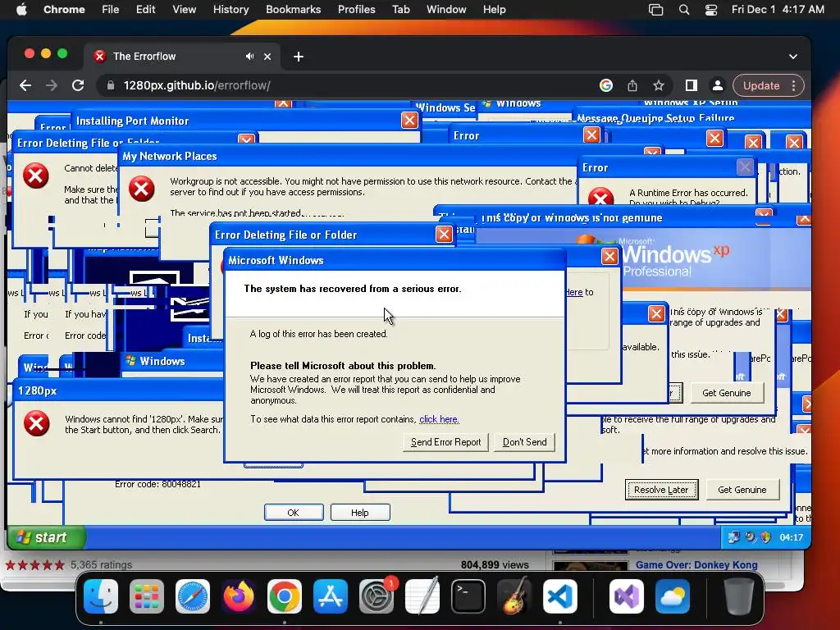Open TextEdit from the Dock
The image size is (840, 630).
[x=422, y=596]
